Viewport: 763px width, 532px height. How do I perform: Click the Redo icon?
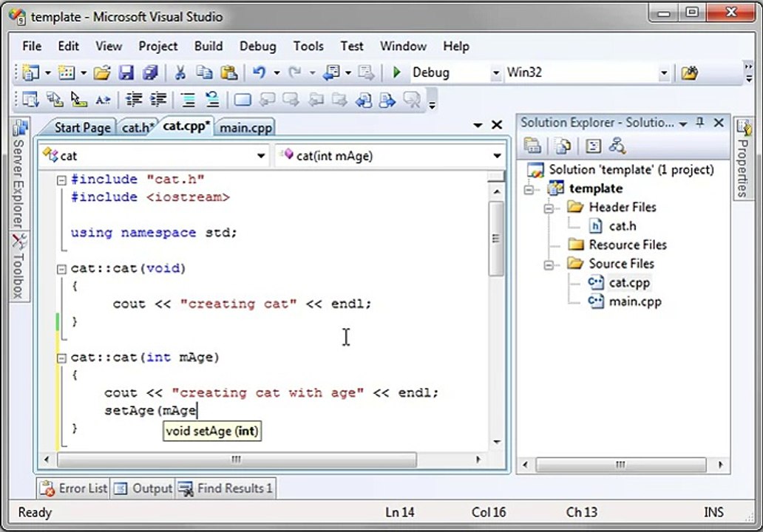click(294, 73)
